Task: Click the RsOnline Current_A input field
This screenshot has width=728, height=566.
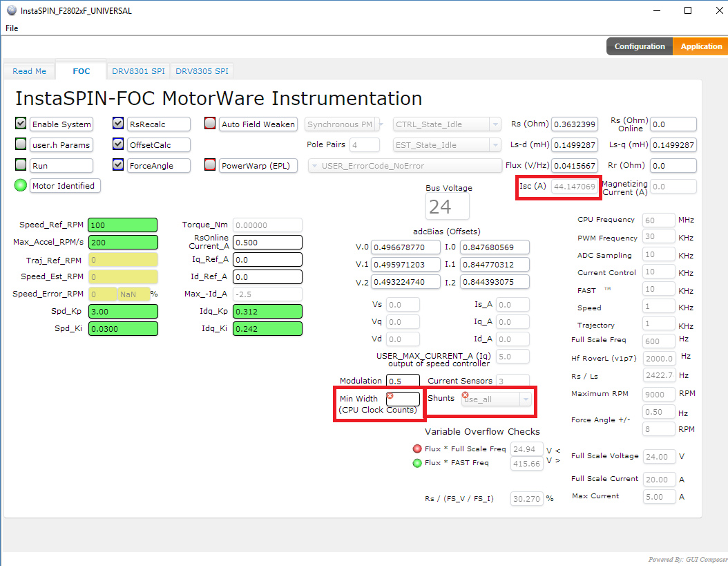Action: [267, 242]
